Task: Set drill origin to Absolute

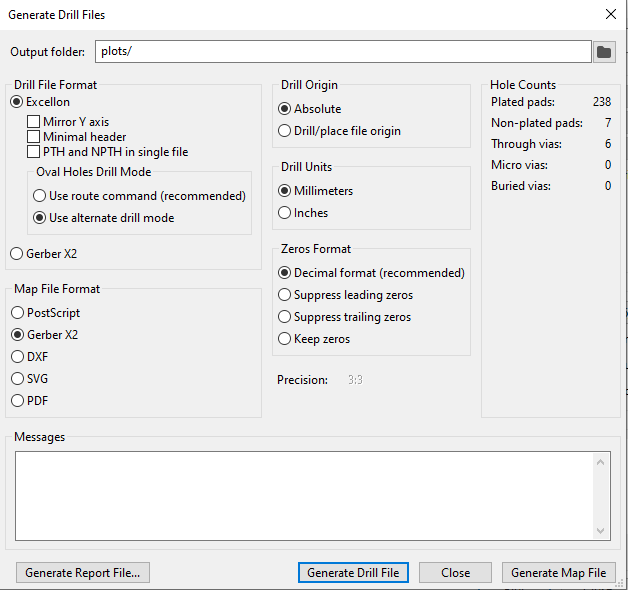Action: 310,109
